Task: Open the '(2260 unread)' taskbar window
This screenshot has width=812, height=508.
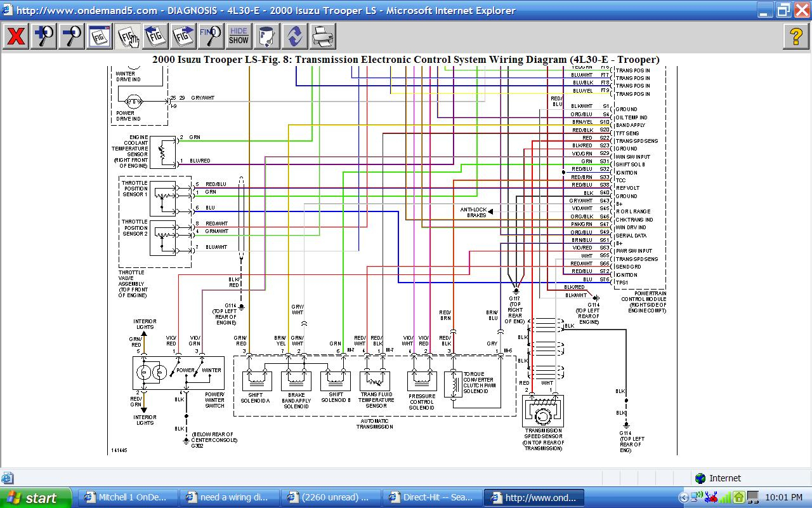Action: pos(330,498)
